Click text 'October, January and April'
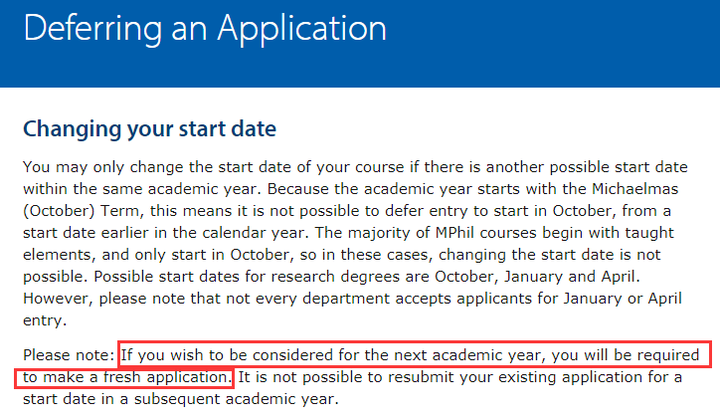This screenshot has width=720, height=418. [535, 277]
